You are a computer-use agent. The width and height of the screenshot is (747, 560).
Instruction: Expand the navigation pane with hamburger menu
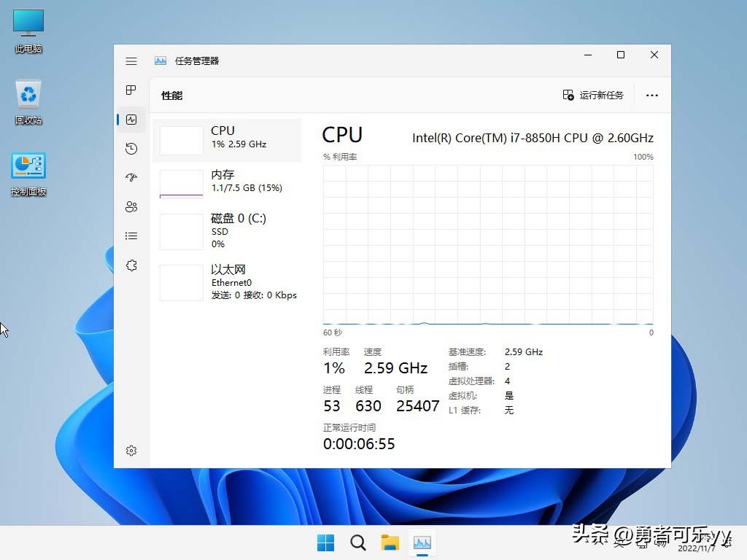coord(131,61)
